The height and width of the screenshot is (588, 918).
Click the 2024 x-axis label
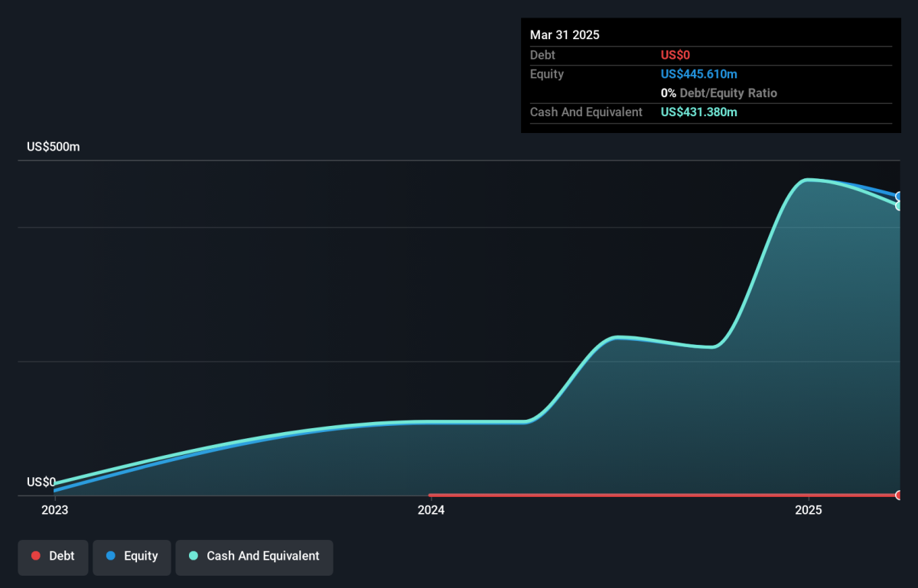[x=431, y=510]
